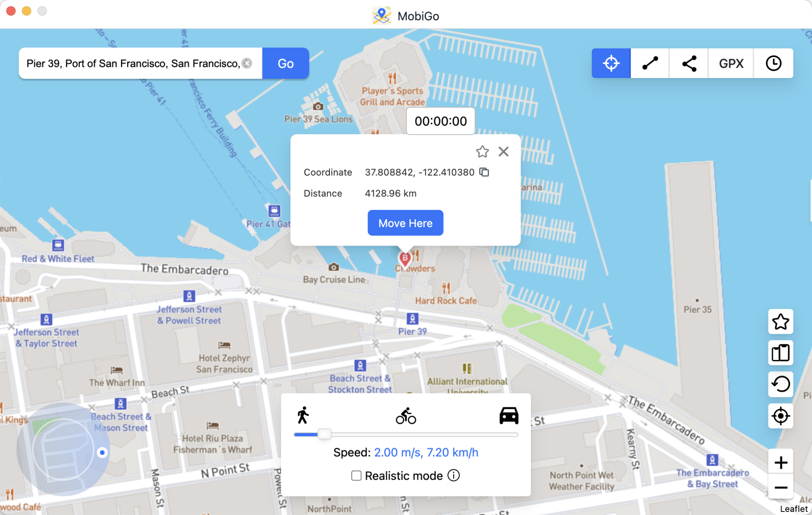
Task: Open favorites list star on right sidebar
Action: click(780, 321)
